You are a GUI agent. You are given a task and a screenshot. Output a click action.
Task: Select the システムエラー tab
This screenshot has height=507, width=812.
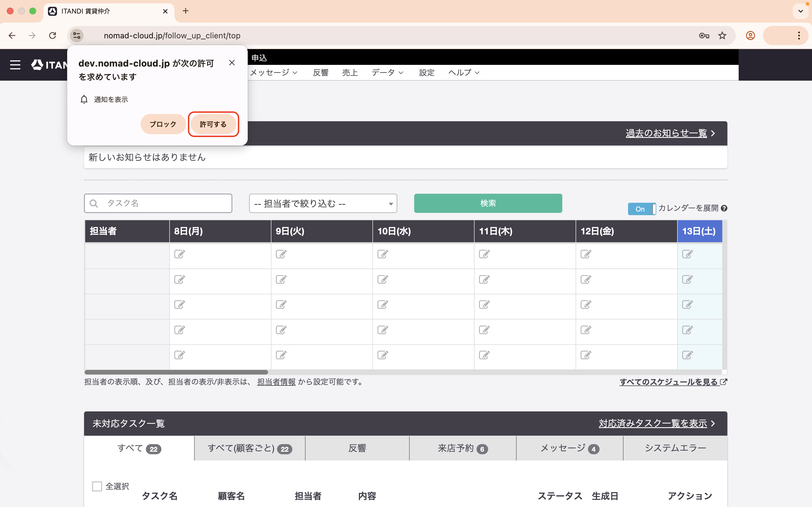(x=675, y=448)
